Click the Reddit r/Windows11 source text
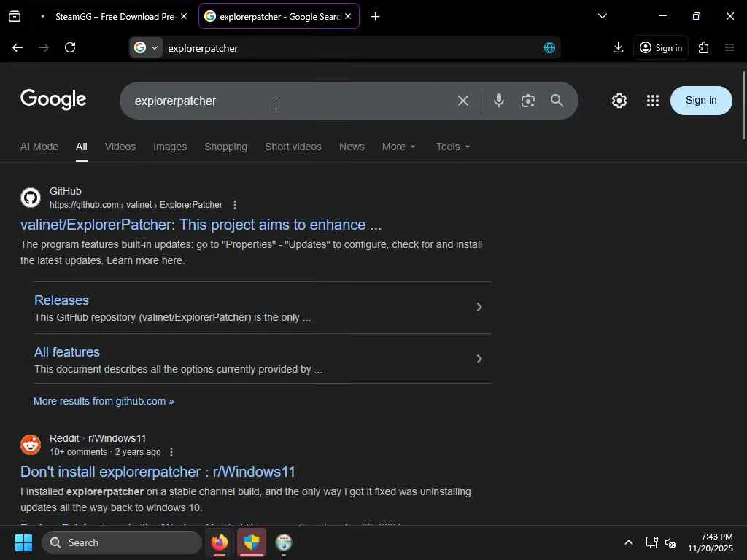This screenshot has width=747, height=560. pos(98,438)
